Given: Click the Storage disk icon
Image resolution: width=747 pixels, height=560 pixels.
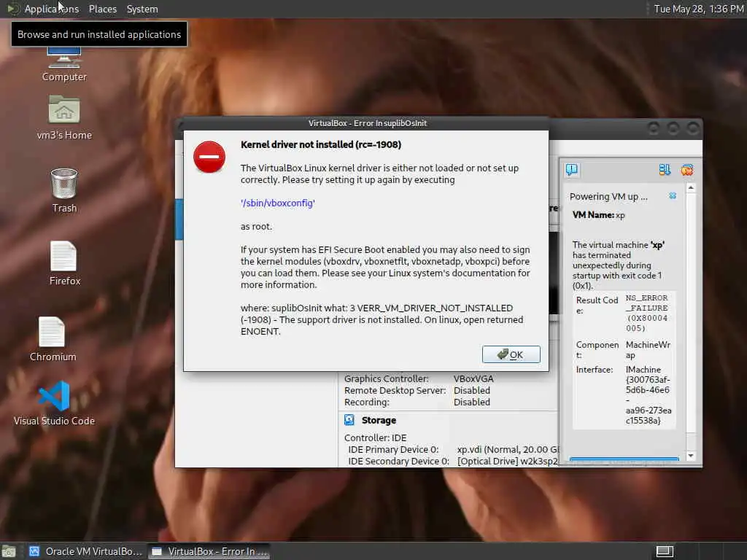Looking at the screenshot, I should tap(349, 420).
